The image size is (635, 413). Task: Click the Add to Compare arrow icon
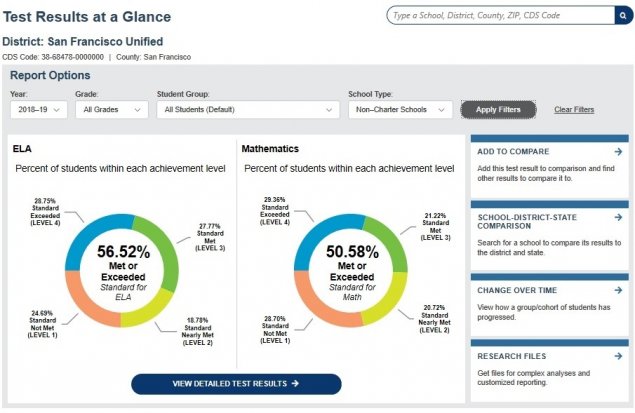click(x=619, y=152)
